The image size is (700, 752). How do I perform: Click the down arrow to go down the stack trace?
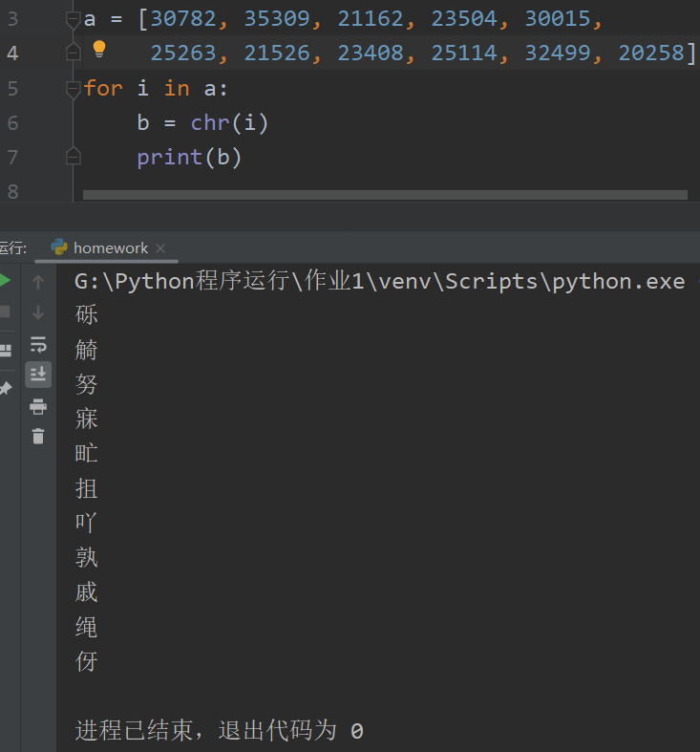click(x=38, y=312)
